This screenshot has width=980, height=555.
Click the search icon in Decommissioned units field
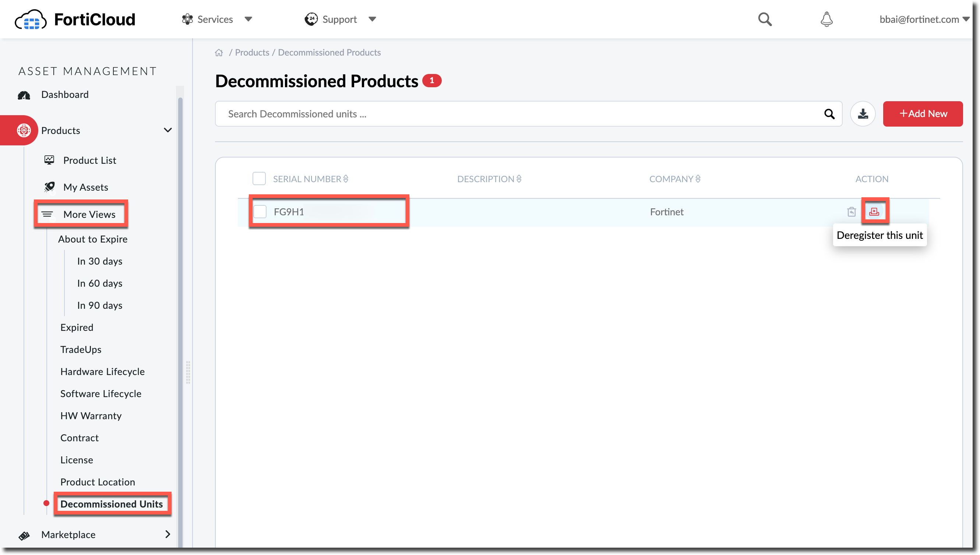829,114
